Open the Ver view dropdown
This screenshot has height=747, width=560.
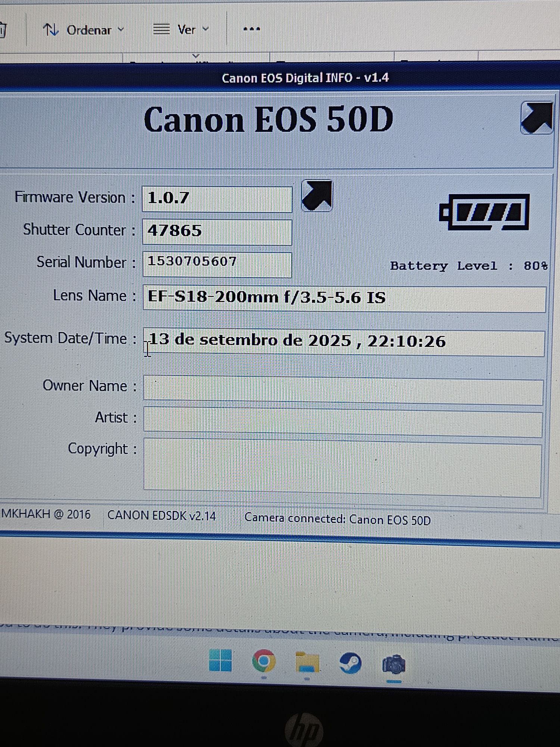point(181,29)
